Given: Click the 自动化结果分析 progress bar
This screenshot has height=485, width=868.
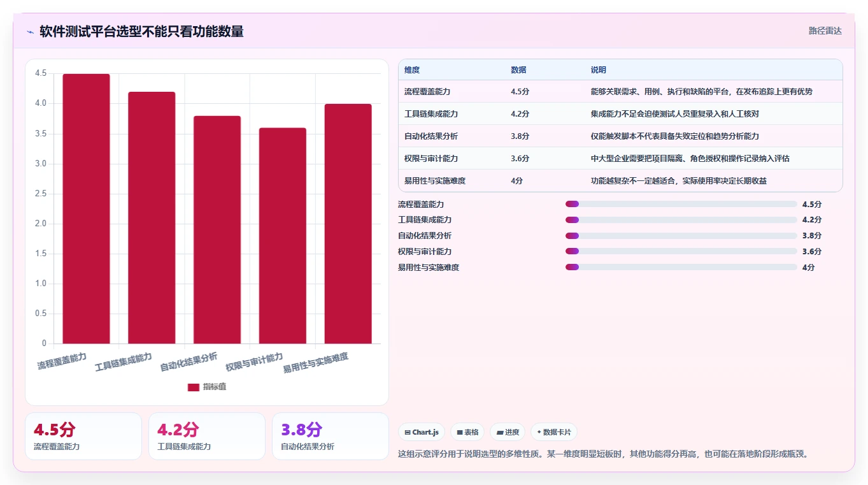Looking at the screenshot, I should [x=681, y=236].
